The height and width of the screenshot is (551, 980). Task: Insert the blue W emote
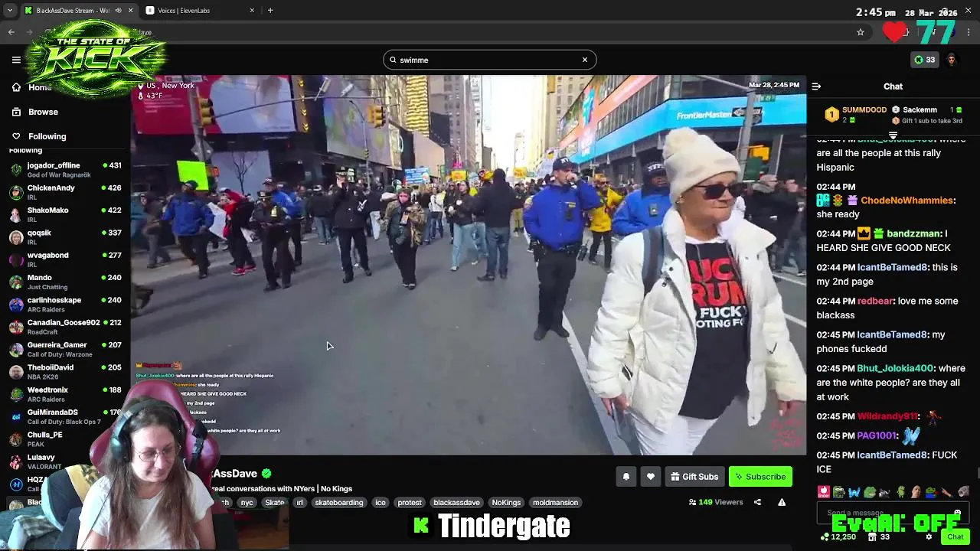pyautogui.click(x=854, y=492)
